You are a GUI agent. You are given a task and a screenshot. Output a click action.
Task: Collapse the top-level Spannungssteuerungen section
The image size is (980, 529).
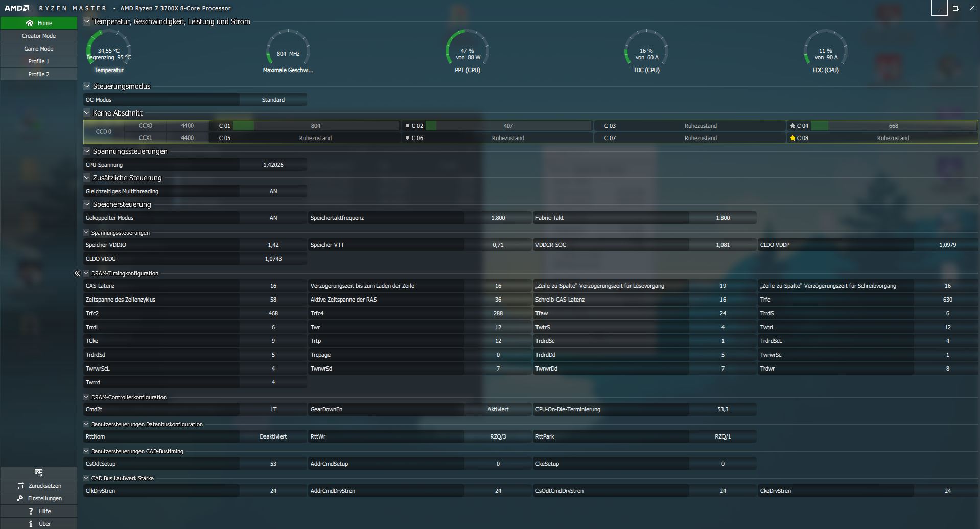pyautogui.click(x=87, y=151)
